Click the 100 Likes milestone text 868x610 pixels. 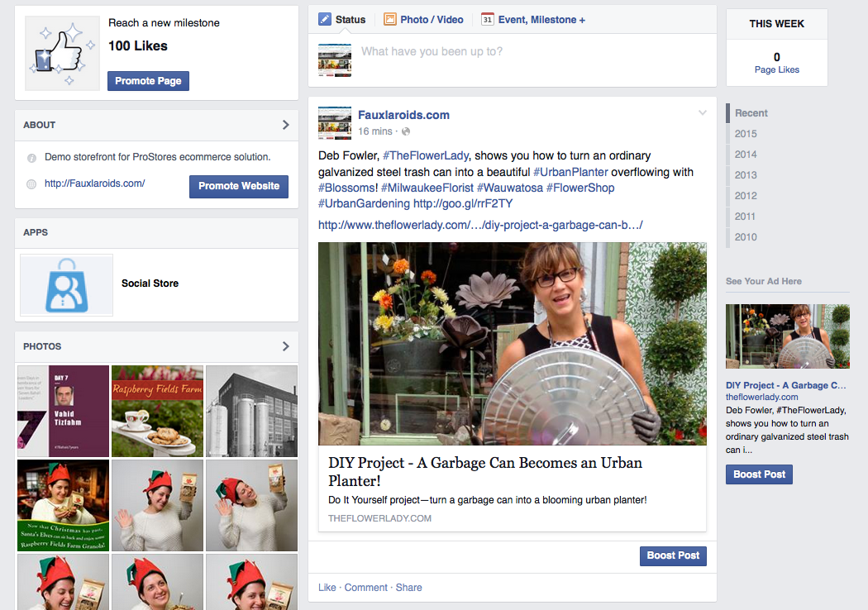pyautogui.click(x=138, y=46)
